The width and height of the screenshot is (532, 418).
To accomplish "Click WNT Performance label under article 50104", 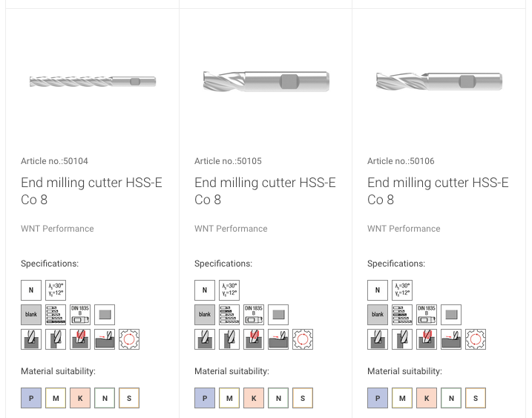I will (57, 229).
